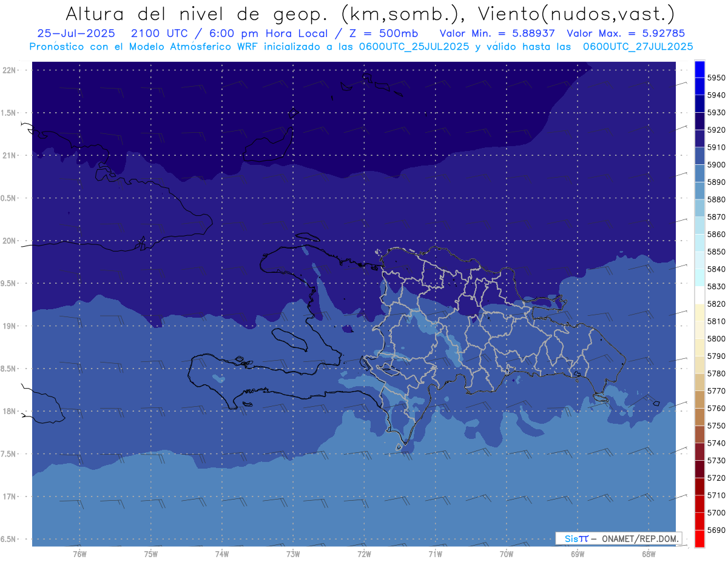
Task: Click the '22N' latitude label
Action: click(9, 70)
